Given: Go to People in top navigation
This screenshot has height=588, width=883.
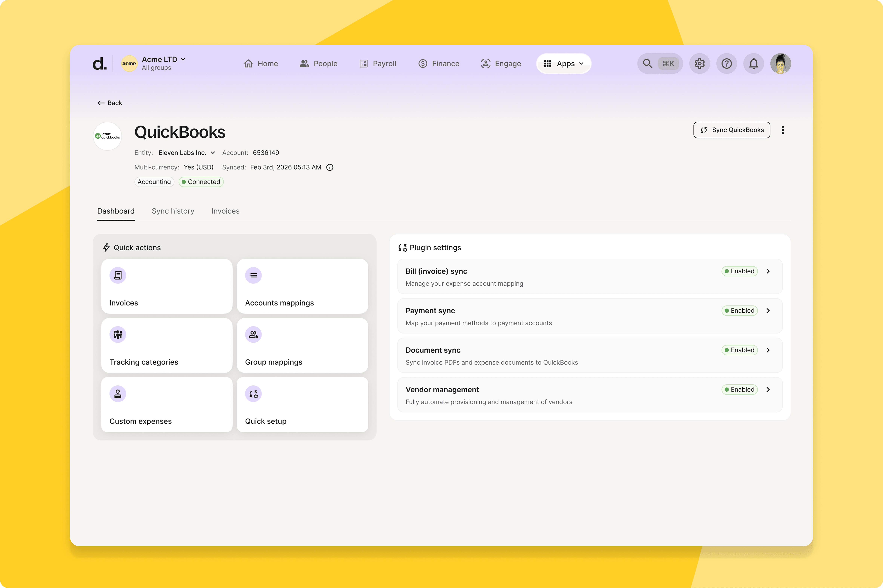Looking at the screenshot, I should [x=319, y=63].
